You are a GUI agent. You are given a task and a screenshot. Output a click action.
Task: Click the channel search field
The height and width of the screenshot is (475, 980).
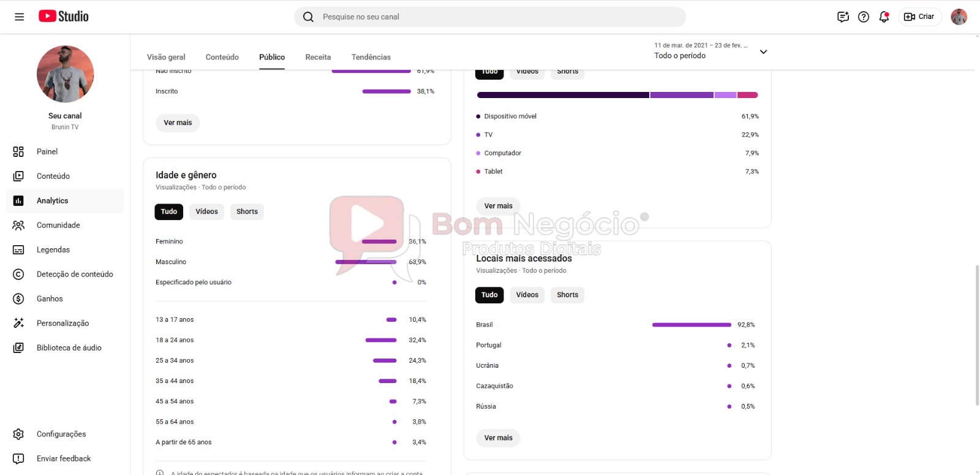[490, 17]
